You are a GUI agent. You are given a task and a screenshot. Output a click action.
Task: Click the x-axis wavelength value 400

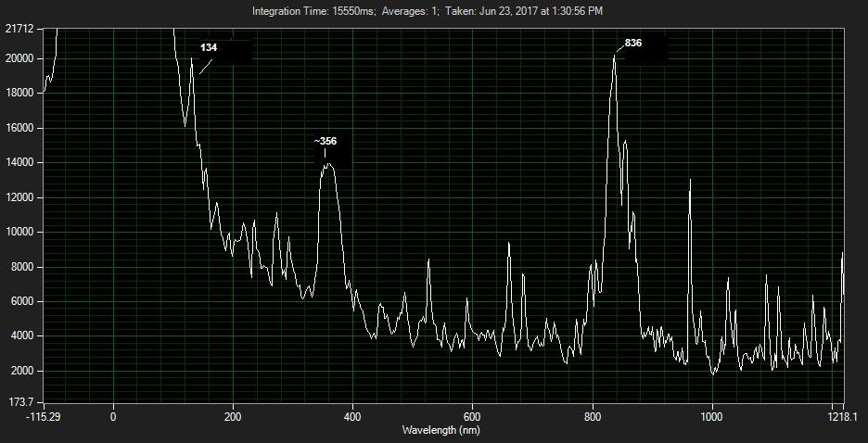[x=352, y=415]
